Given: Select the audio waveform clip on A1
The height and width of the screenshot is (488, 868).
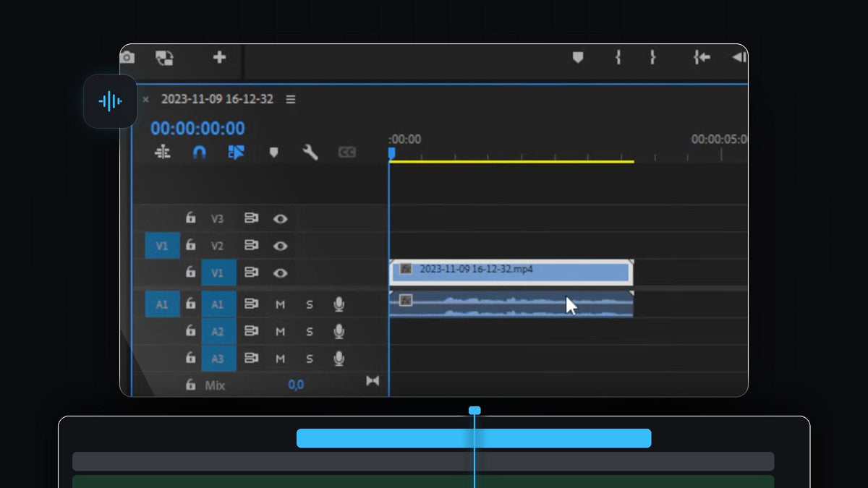Looking at the screenshot, I should (x=511, y=304).
